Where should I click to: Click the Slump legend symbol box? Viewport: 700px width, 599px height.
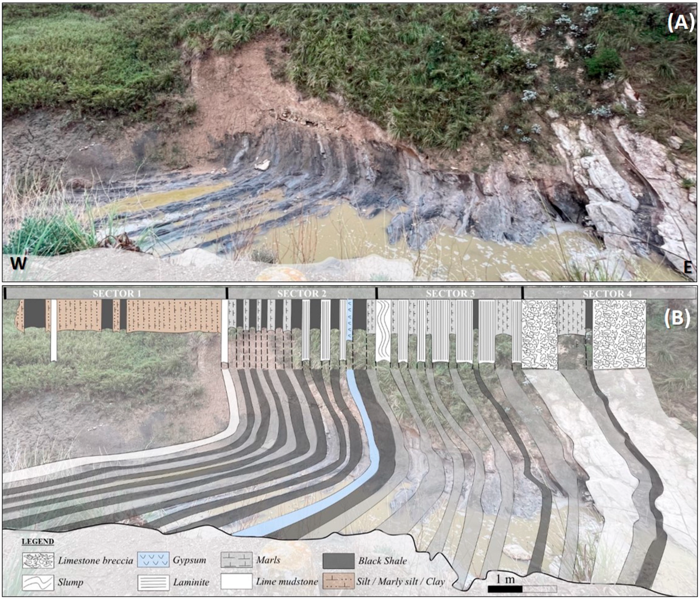[38, 583]
